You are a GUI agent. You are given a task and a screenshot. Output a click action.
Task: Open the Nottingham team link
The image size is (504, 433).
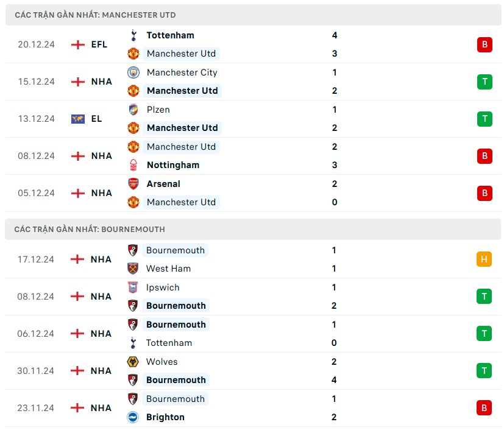click(x=173, y=165)
